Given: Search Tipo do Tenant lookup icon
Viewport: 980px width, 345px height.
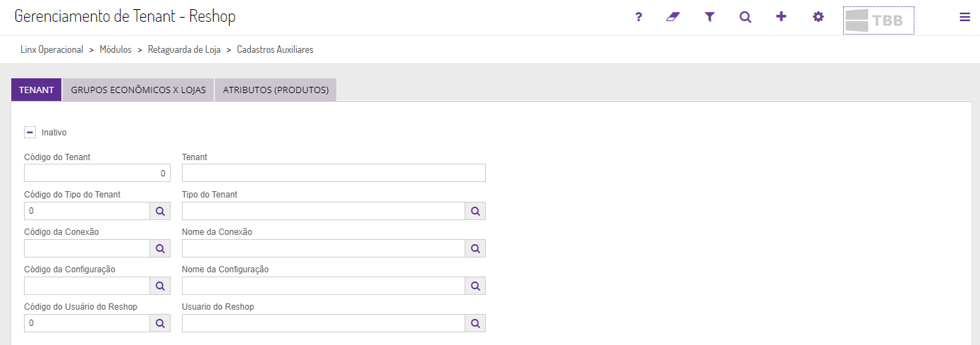Looking at the screenshot, I should point(475,211).
